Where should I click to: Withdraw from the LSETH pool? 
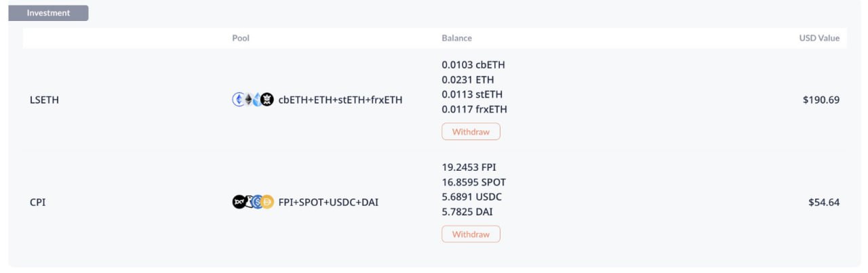pos(471,131)
